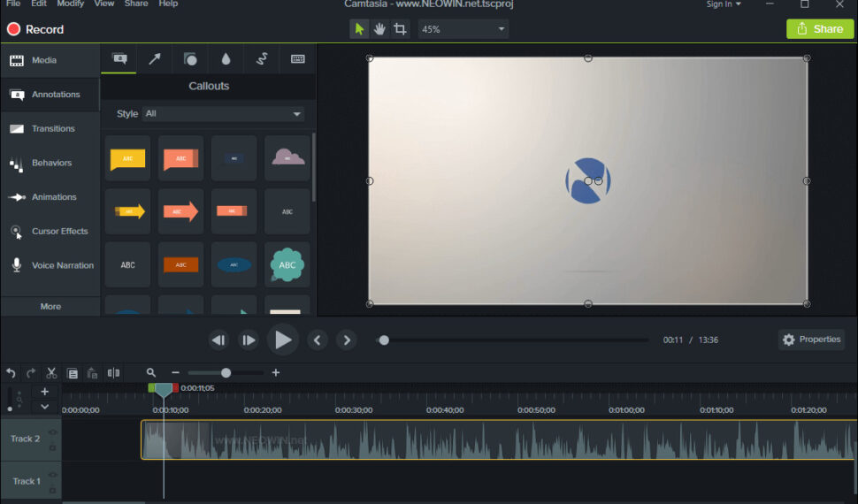The height and width of the screenshot is (504, 858).
Task: Open the Modify menu
Action: coord(70,4)
